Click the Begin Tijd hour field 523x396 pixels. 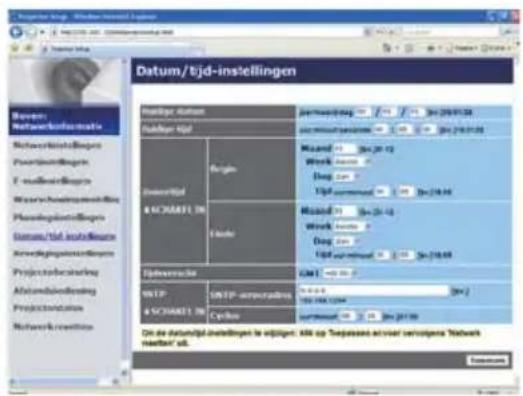382,191
